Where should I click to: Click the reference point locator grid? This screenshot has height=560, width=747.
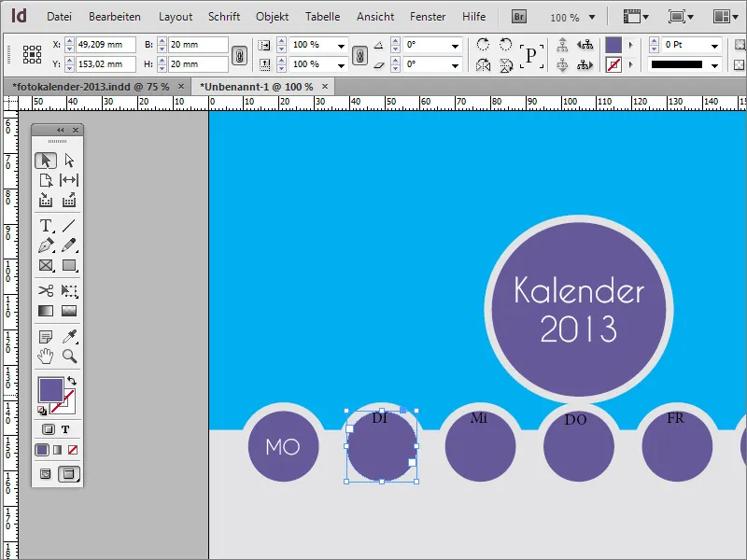coord(32,54)
